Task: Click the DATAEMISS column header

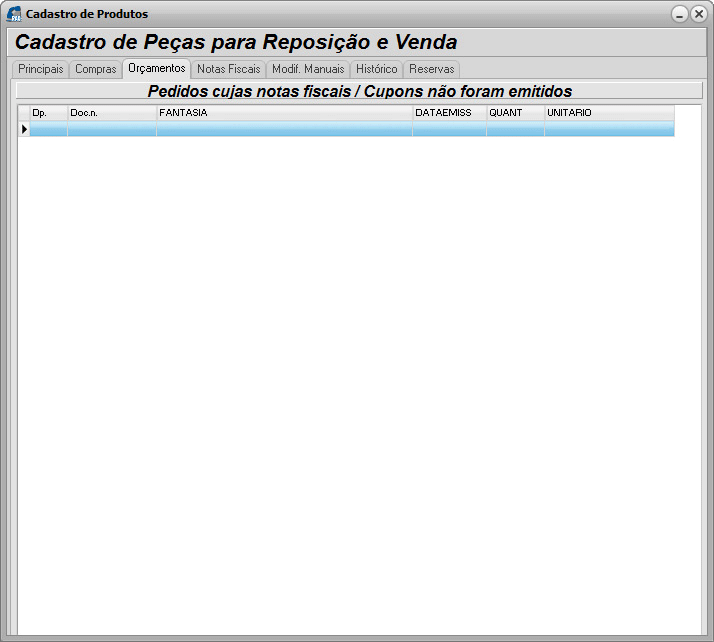Action: click(449, 113)
